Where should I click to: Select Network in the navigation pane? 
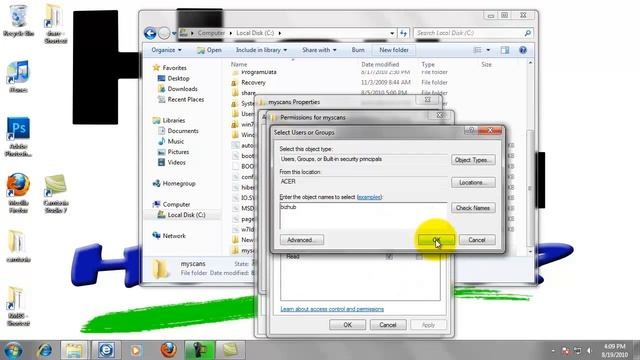pos(174,236)
